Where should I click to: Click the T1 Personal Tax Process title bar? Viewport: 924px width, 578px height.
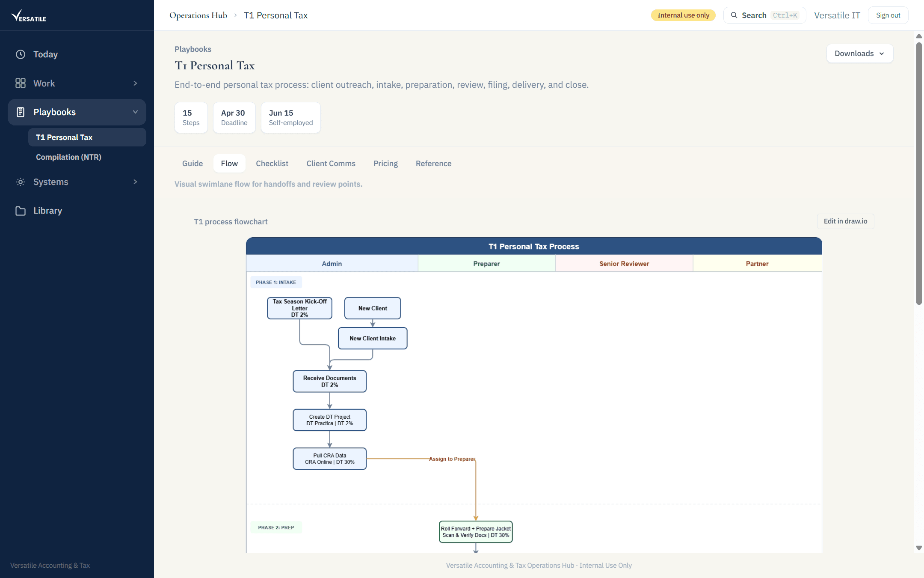click(534, 247)
